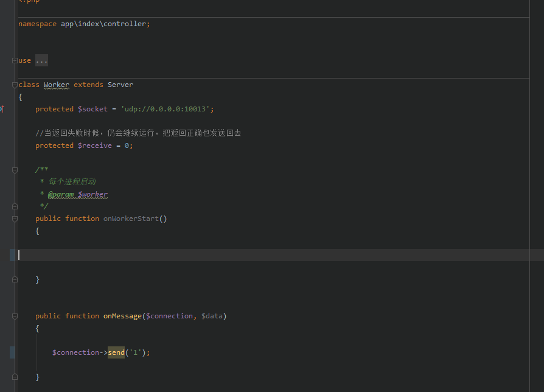544x392 pixels.
Task: Collapse the doc comment at its /** line
Action: click(15, 170)
